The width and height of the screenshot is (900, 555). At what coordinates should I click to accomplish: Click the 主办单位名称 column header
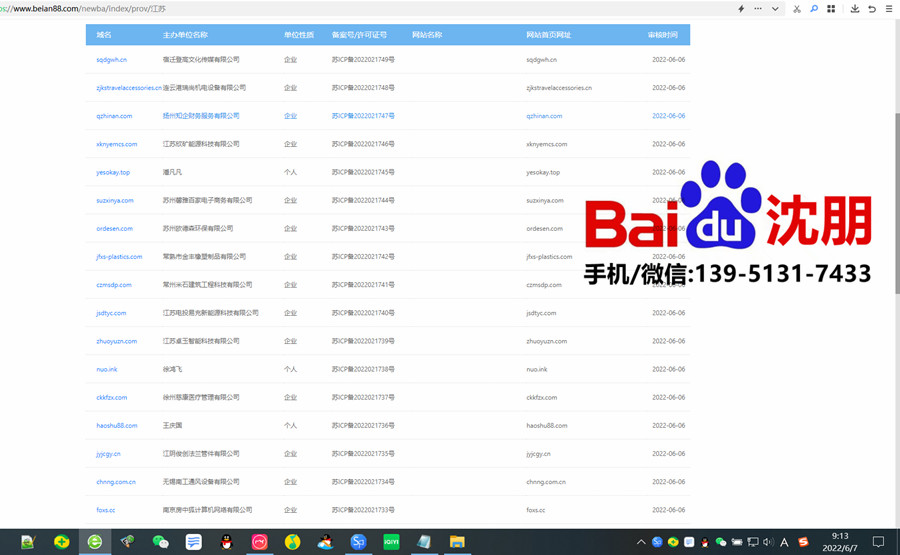pyautogui.click(x=185, y=35)
